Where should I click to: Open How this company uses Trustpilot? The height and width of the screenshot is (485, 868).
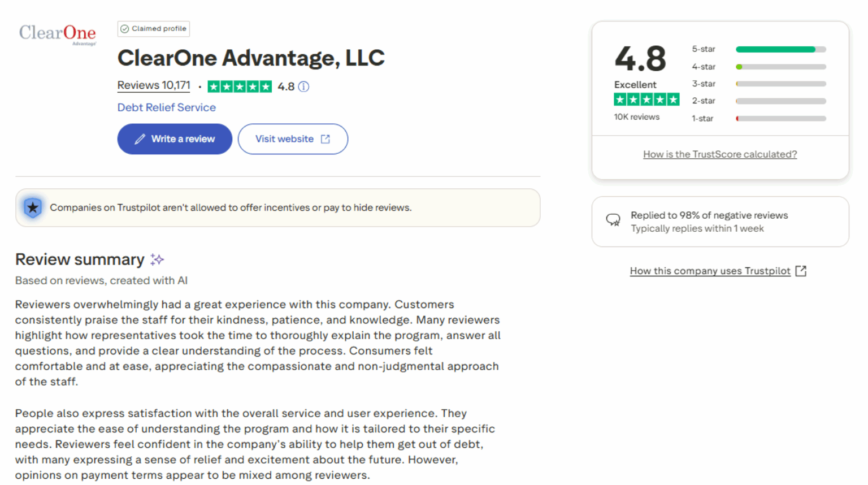(710, 271)
